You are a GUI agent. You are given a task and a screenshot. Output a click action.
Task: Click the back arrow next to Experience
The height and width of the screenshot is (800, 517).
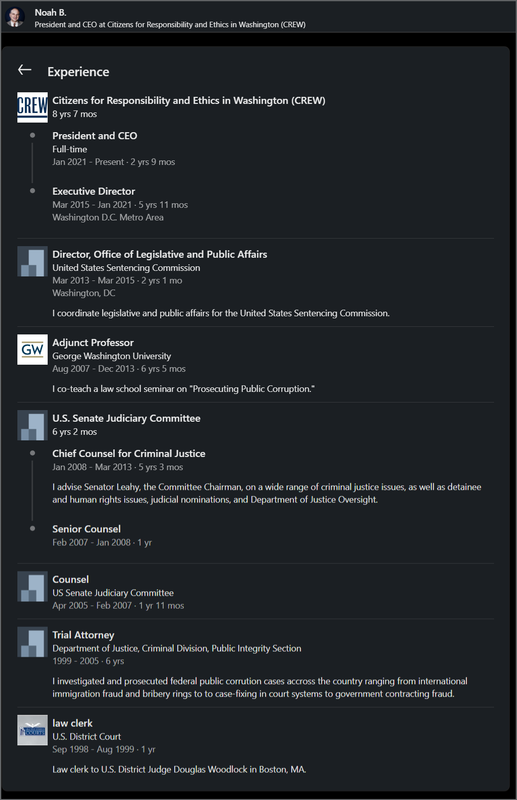pyautogui.click(x=24, y=70)
